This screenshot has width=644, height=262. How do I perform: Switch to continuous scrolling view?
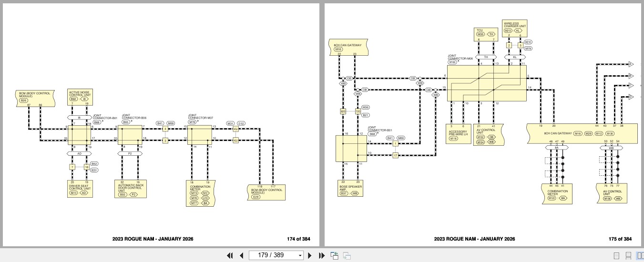pyautogui.click(x=628, y=255)
